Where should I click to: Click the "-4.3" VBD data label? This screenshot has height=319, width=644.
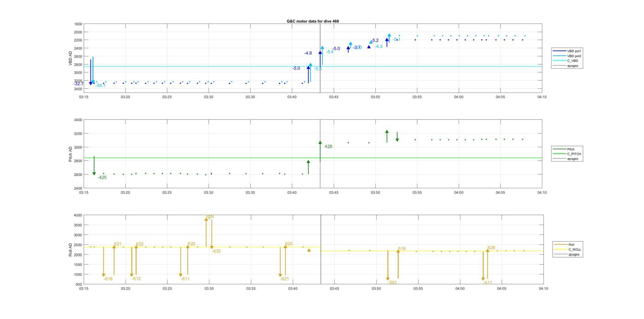tap(379, 46)
